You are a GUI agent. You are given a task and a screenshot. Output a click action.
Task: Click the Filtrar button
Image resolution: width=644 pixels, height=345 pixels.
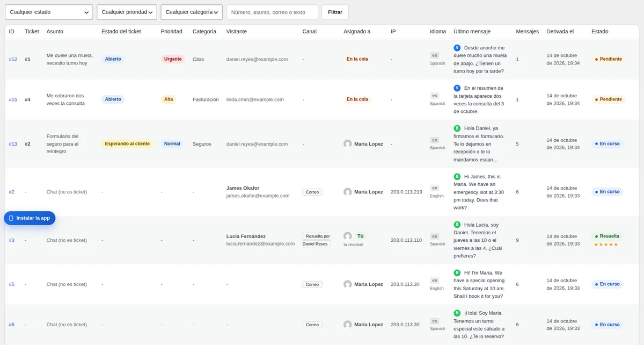point(335,12)
